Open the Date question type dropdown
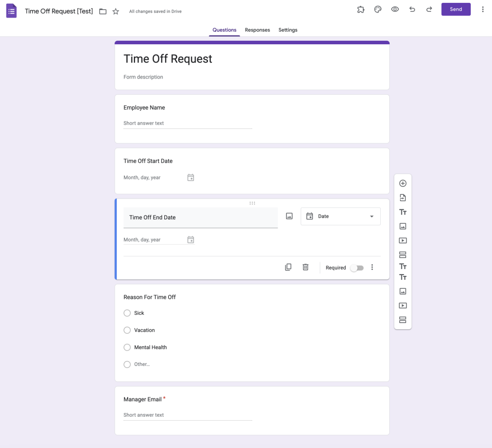 click(x=340, y=216)
